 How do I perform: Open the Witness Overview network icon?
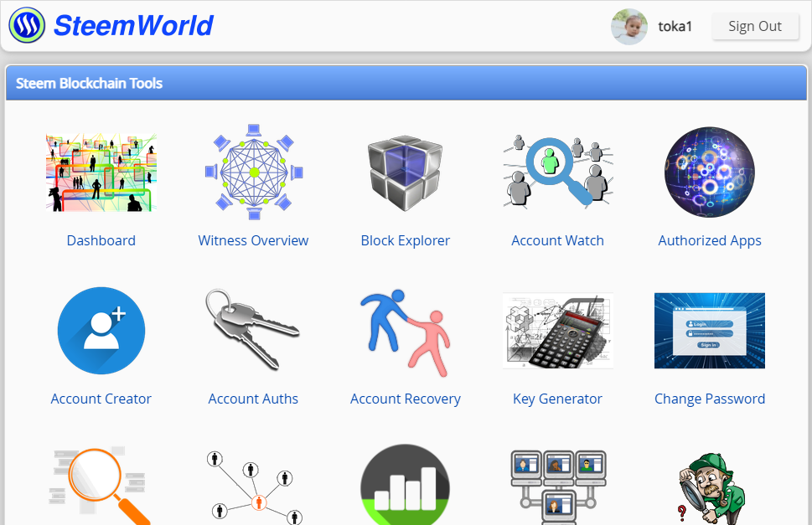pos(254,172)
